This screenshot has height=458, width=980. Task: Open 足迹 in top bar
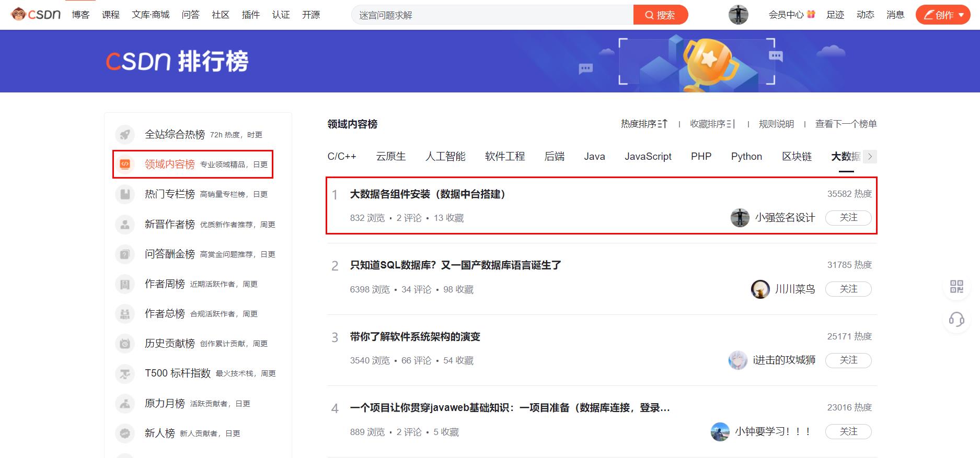click(x=835, y=15)
